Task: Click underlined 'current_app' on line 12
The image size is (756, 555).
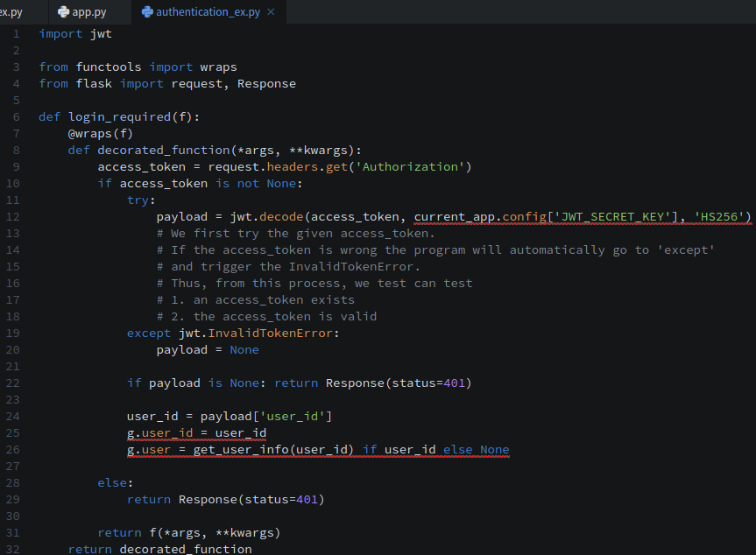Action: (x=454, y=217)
